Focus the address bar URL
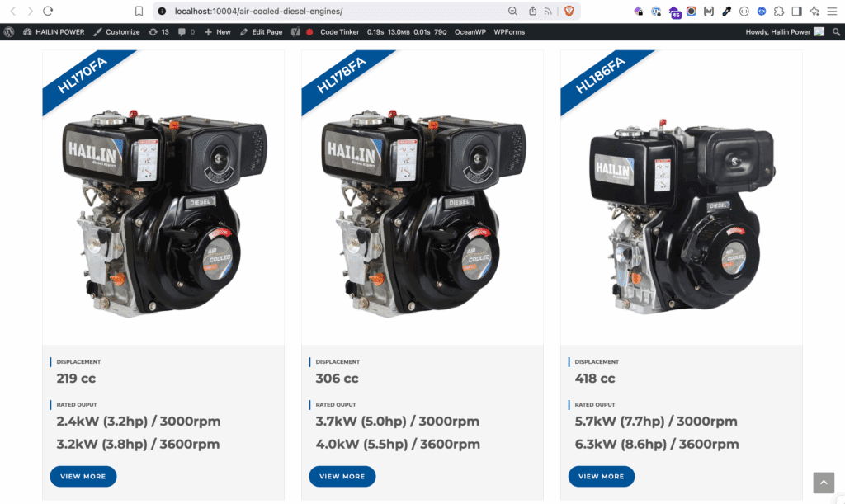Screen dimensions: 845x504 coord(258,11)
